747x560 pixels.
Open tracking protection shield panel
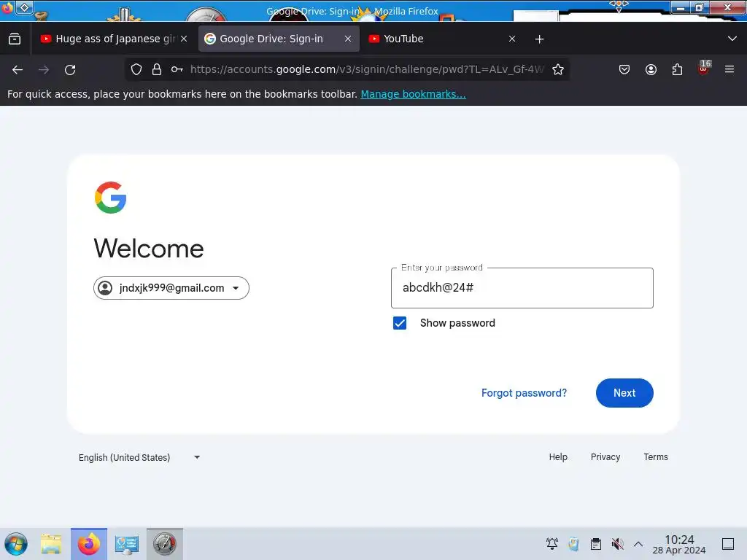136,69
